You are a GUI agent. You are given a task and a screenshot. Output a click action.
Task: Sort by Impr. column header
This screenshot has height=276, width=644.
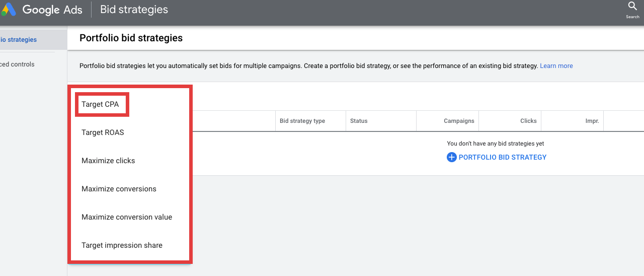(592, 121)
